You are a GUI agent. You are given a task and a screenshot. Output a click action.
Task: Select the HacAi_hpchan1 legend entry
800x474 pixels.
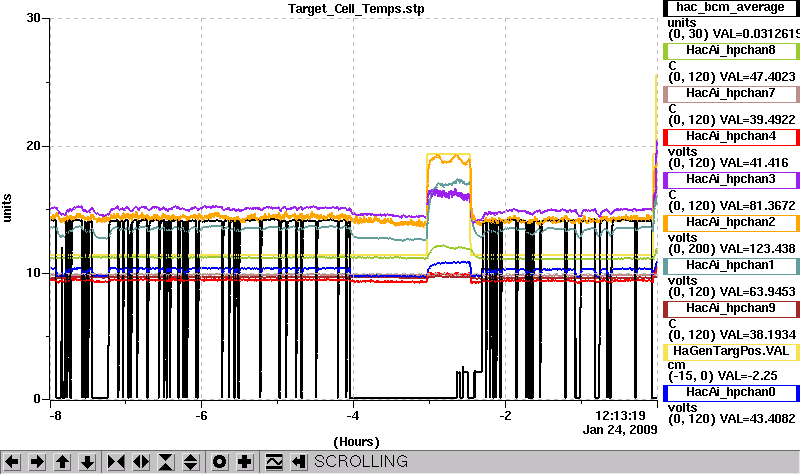[x=731, y=265]
